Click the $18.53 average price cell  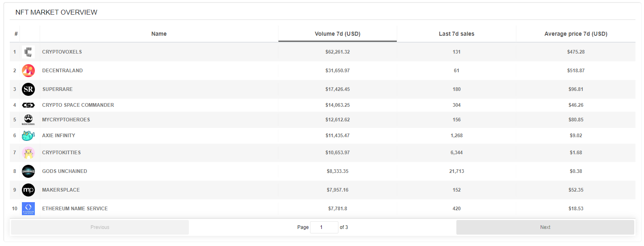click(x=576, y=209)
